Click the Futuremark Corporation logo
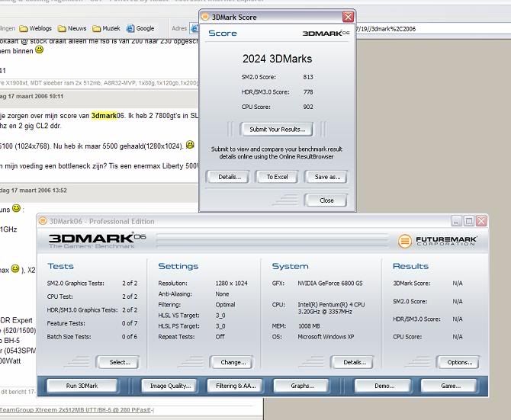Image resolution: width=511 pixels, height=420 pixels. coord(437,241)
